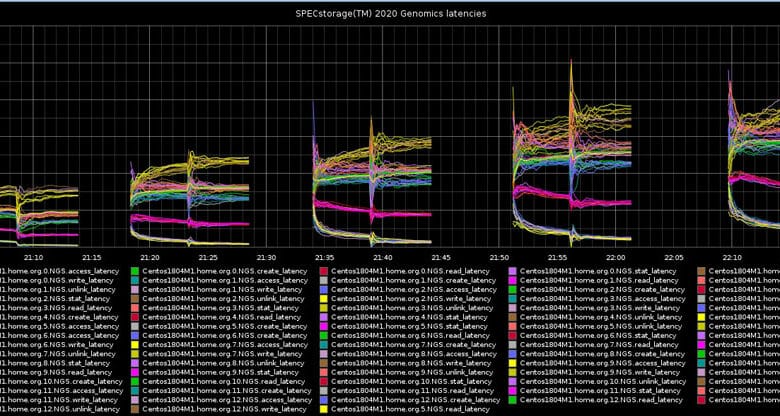Click the green swatch for 6.NGS.read_latency
This screenshot has width=780, height=416.
click(x=324, y=336)
